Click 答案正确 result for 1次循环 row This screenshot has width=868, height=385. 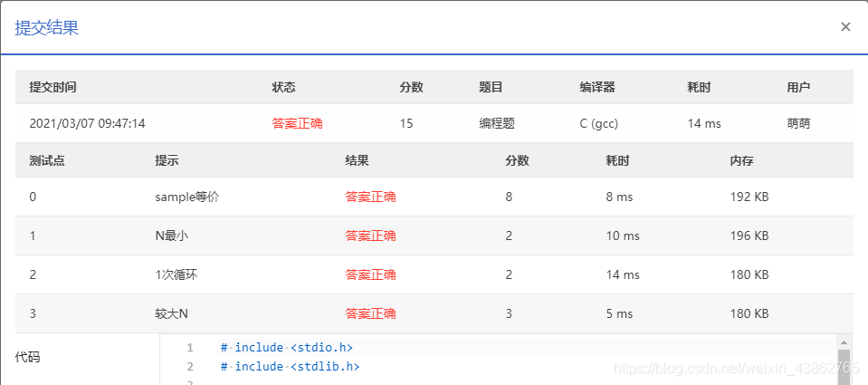(x=370, y=274)
